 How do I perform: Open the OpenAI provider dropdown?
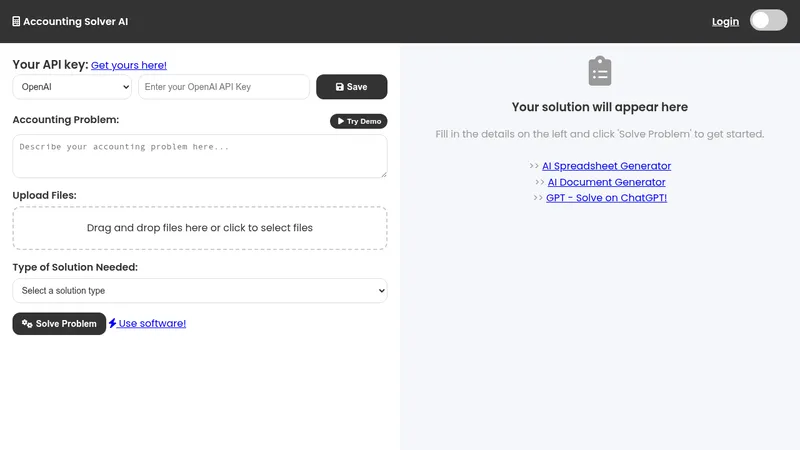click(x=72, y=87)
